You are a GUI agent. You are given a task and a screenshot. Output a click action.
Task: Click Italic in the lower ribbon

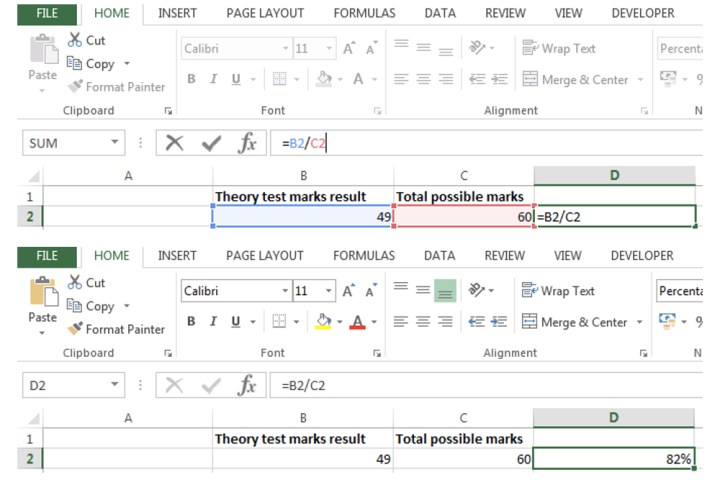[214, 322]
